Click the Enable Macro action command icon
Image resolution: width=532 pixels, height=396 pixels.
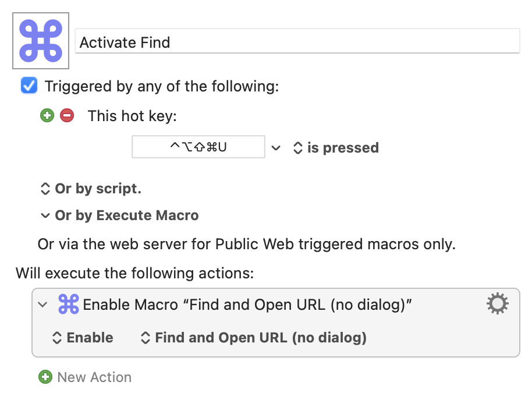point(69,304)
